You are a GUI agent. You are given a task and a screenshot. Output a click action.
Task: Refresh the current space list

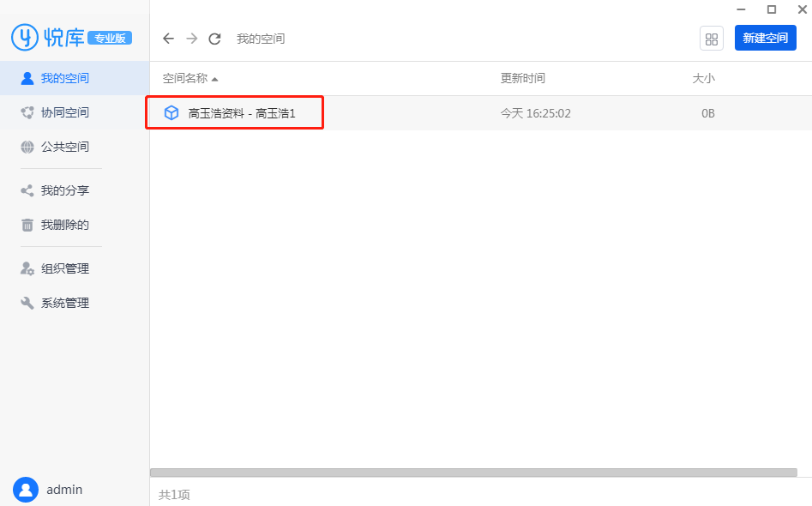click(215, 39)
